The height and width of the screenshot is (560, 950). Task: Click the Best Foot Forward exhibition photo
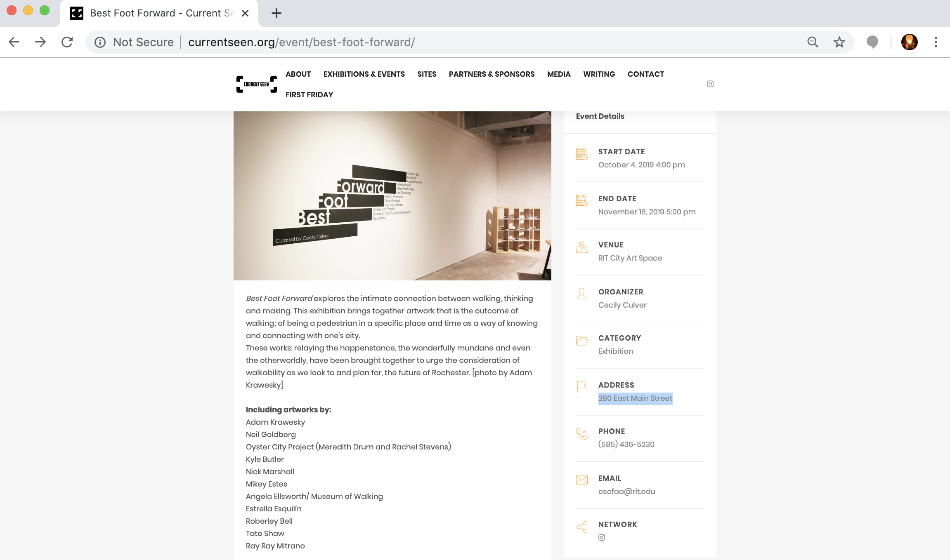click(392, 196)
